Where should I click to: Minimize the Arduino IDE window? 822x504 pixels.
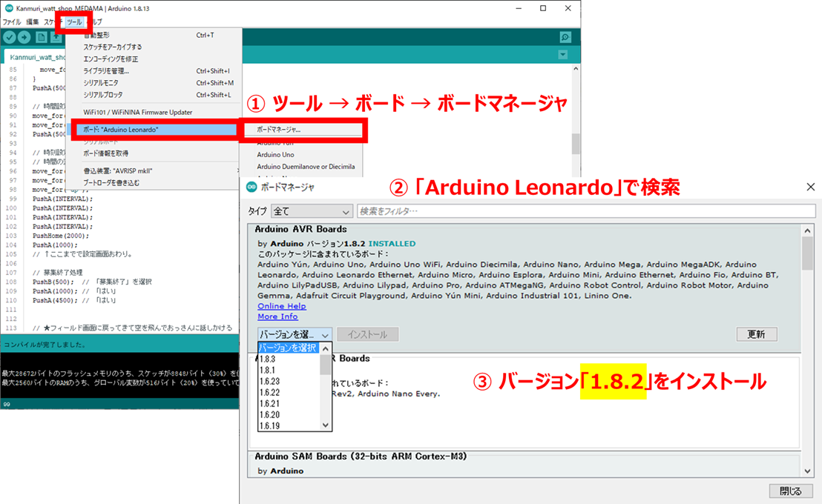[x=519, y=8]
